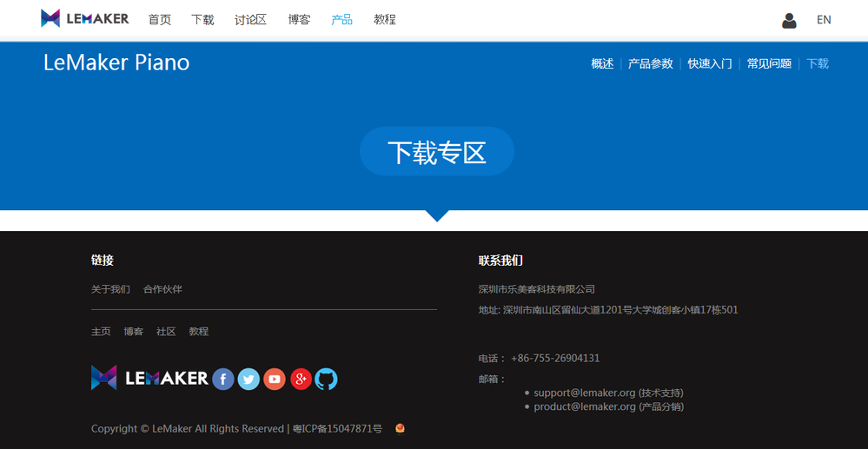Go to 首页 in top navigation
Viewport: 868px width, 449px height.
click(x=160, y=20)
